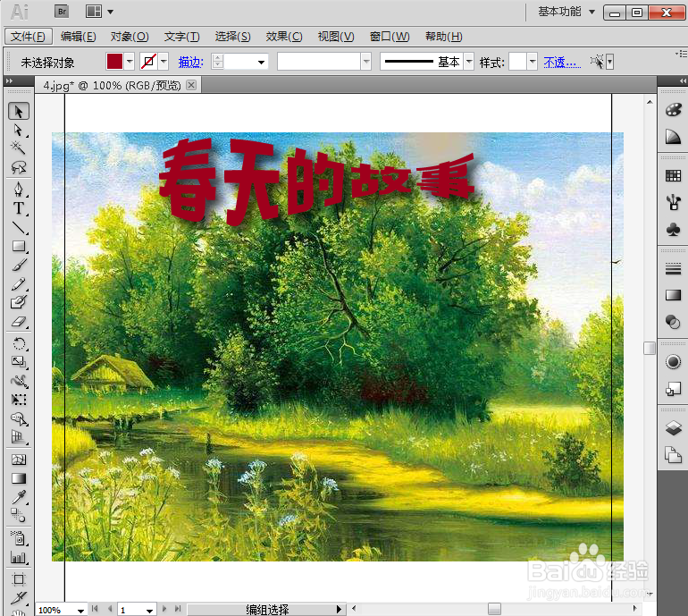
Task: Select the Blob Brush tool
Action: click(19, 302)
